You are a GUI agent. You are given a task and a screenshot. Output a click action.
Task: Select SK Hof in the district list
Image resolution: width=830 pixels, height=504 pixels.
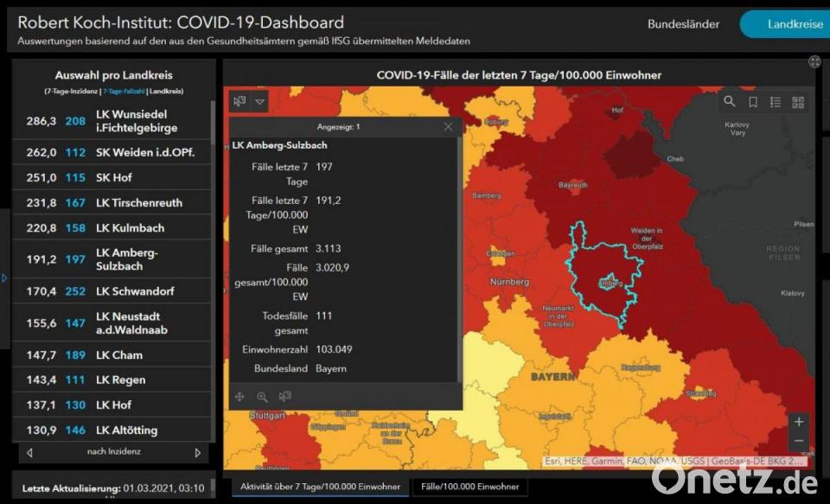coord(112,177)
